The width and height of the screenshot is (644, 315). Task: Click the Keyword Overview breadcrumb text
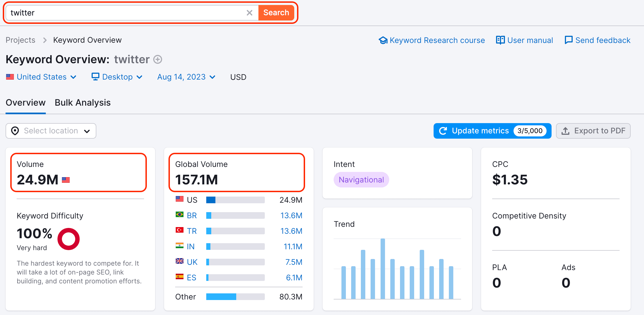(x=87, y=40)
